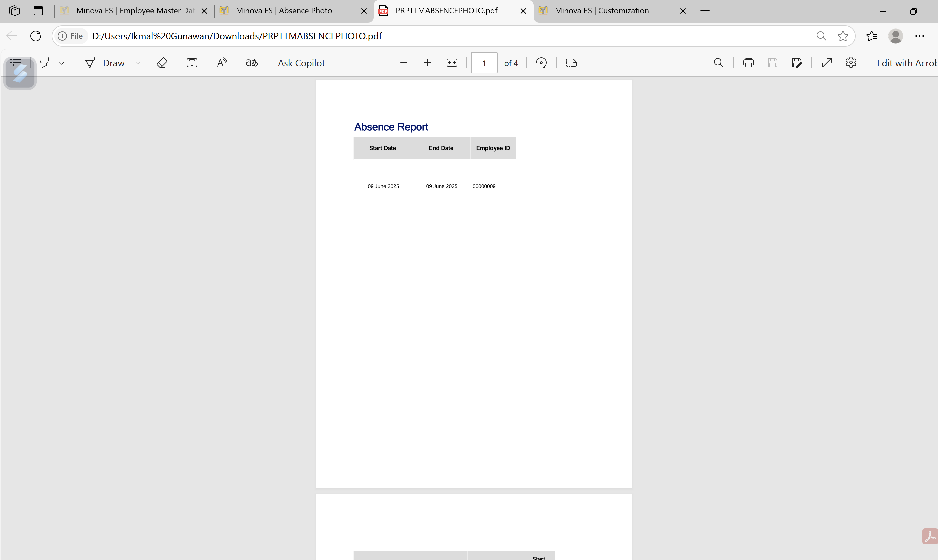Toggle the PDF table of contents

pyautogui.click(x=15, y=63)
